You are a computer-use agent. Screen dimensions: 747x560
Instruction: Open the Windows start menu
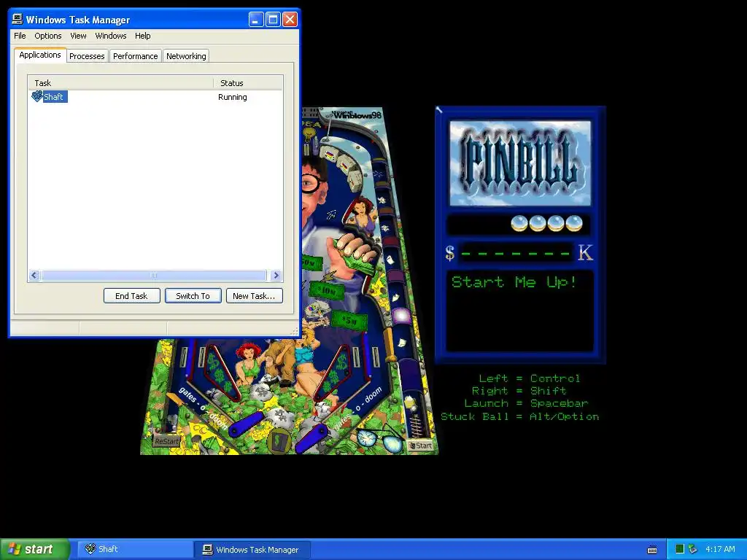click(35, 549)
